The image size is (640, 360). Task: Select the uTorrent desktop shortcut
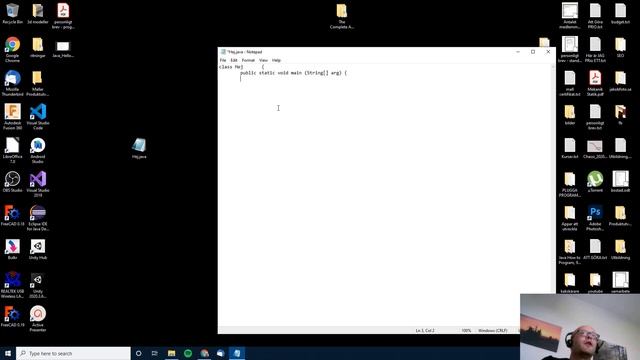tap(595, 182)
